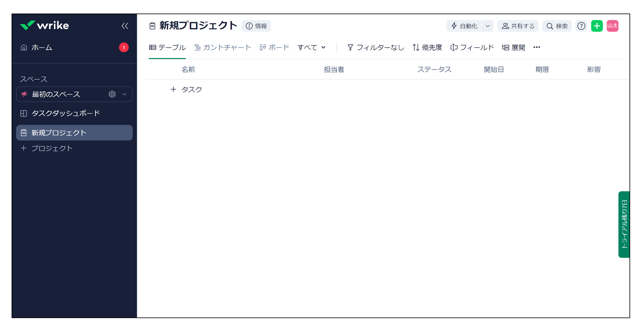This screenshot has height=330, width=644.
Task: Expand the 最初のスペース chevron
Action: pyautogui.click(x=124, y=95)
